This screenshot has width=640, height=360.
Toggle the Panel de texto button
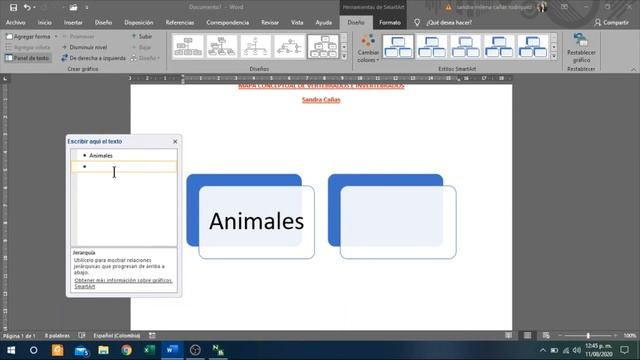pyautogui.click(x=28, y=58)
